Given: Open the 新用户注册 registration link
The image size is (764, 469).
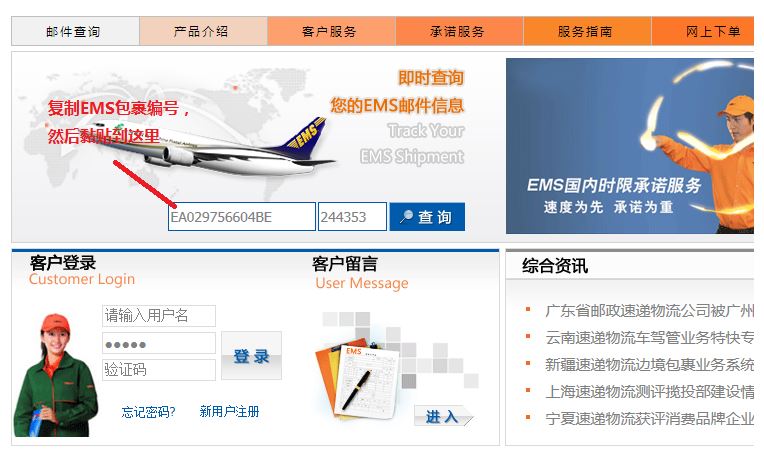Looking at the screenshot, I should 229,412.
